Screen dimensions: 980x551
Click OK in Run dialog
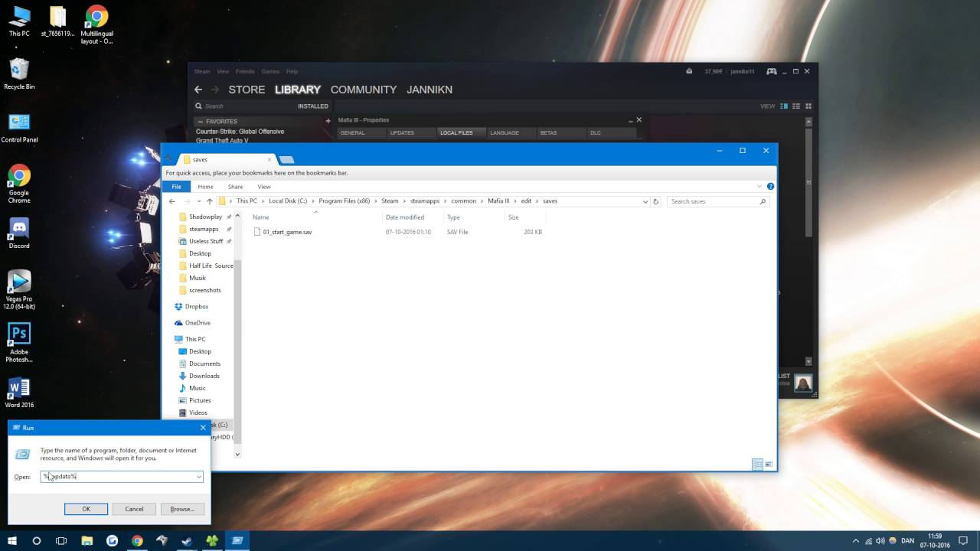pos(86,509)
